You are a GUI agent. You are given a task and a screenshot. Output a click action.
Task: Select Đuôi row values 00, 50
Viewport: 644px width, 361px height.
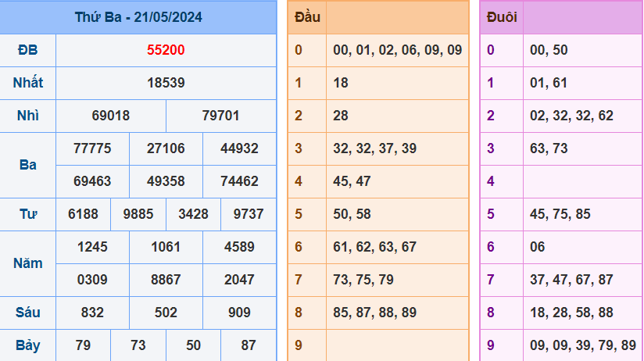pyautogui.click(x=549, y=50)
